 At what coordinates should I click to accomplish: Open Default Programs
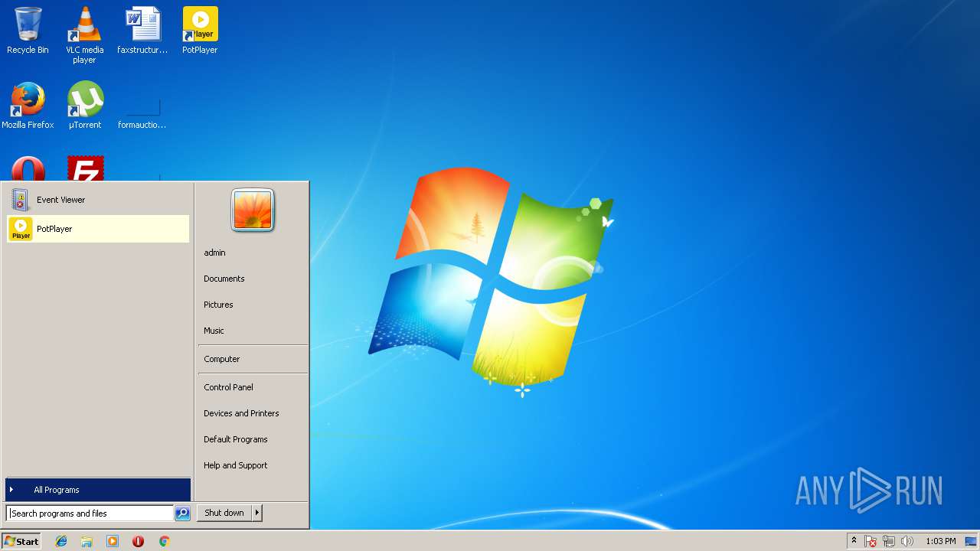click(x=253, y=439)
